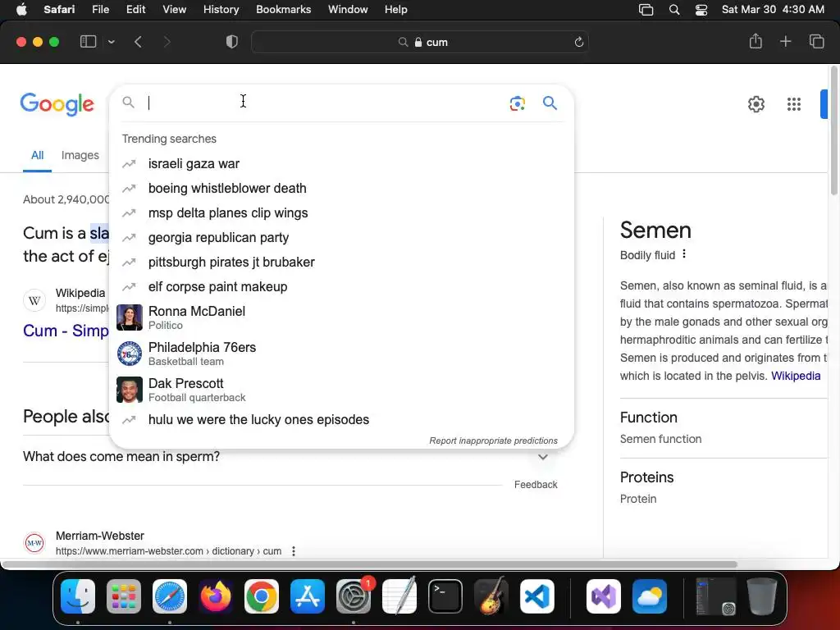The width and height of the screenshot is (840, 630).
Task: Open the Semen function link
Action: (x=660, y=439)
